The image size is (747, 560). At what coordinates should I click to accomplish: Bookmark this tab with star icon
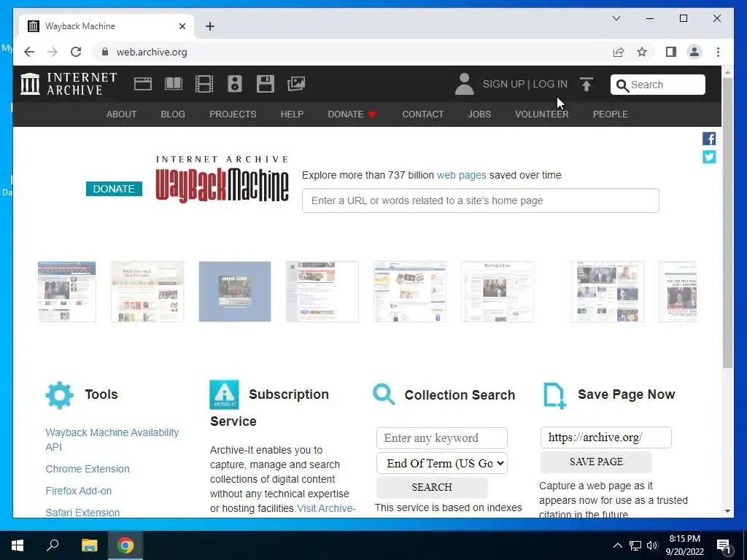(642, 52)
